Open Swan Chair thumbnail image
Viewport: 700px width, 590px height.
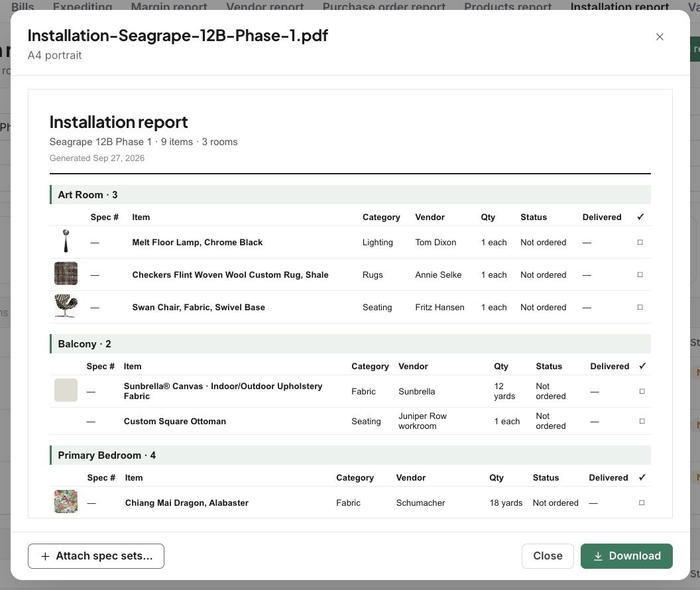(x=66, y=306)
